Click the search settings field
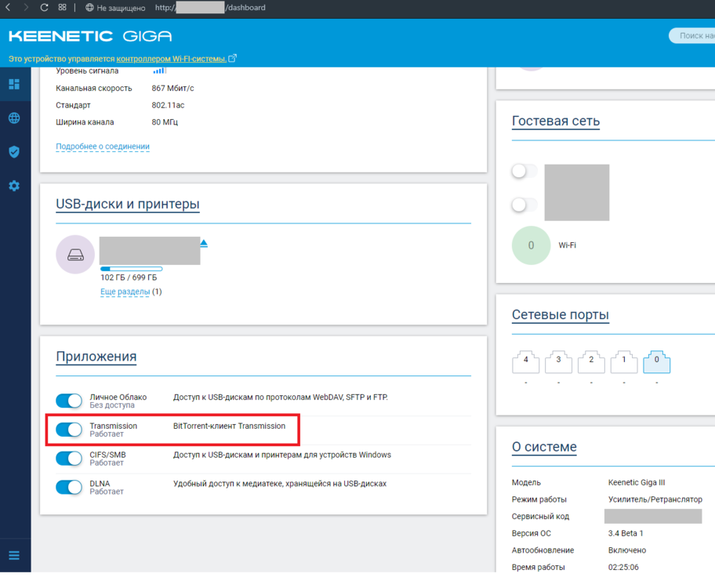 (692, 35)
